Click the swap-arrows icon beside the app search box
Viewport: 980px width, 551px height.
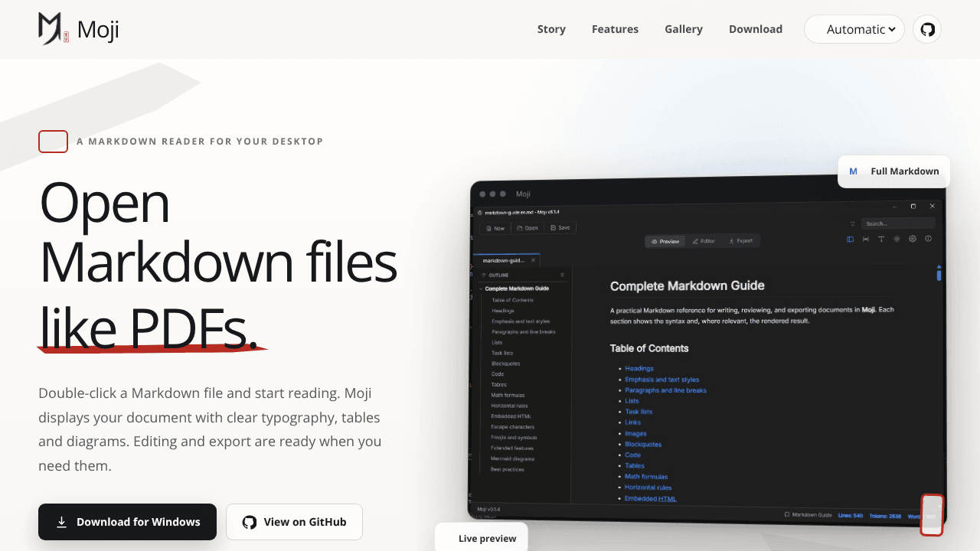click(852, 223)
